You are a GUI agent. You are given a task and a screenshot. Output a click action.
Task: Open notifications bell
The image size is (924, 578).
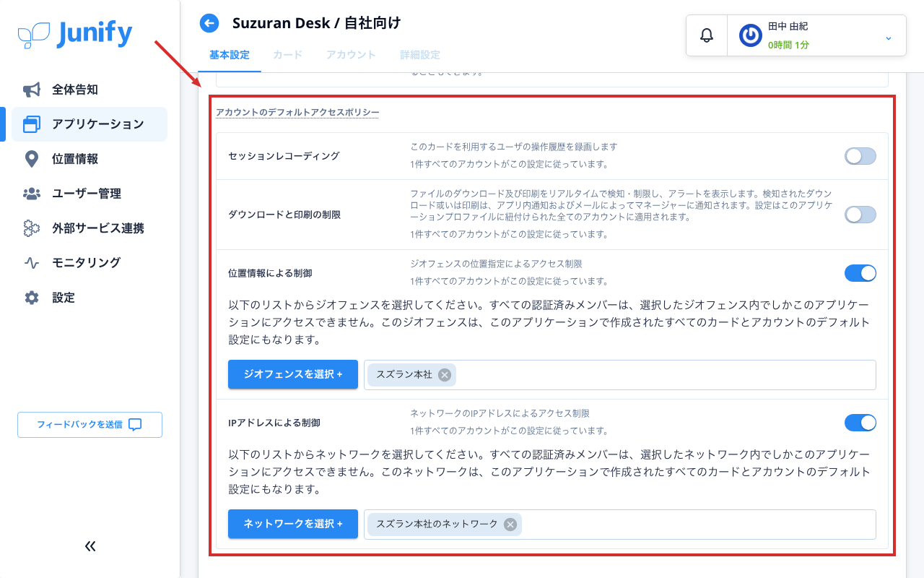(x=707, y=35)
